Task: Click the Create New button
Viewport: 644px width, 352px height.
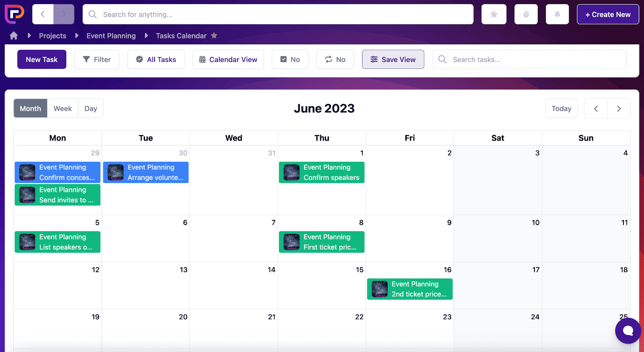Action: (608, 14)
